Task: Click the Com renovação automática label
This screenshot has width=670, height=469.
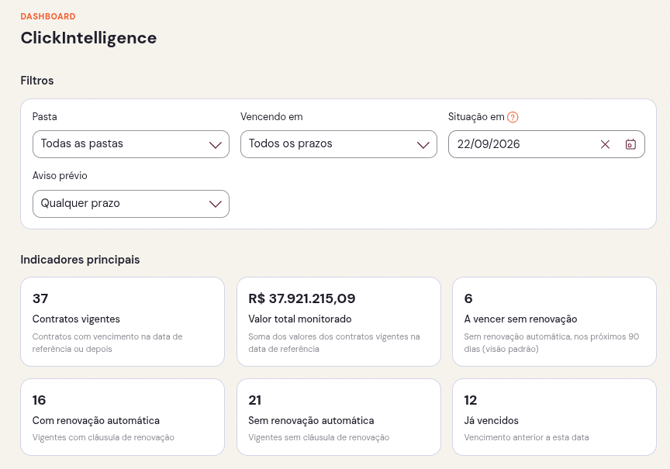Action: coord(96,420)
